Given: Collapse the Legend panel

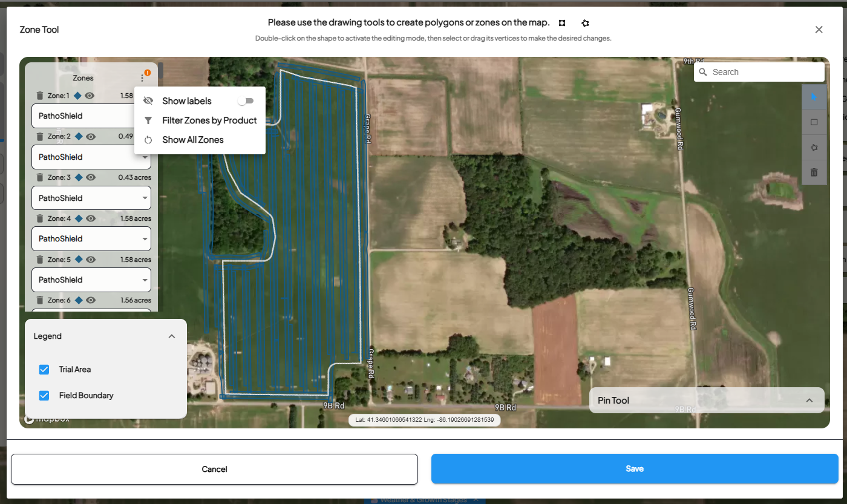Looking at the screenshot, I should click(172, 336).
